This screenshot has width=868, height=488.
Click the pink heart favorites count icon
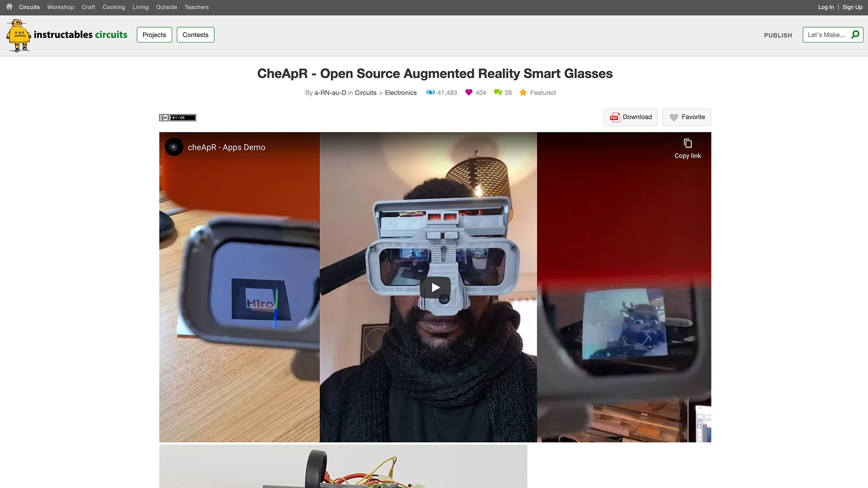click(x=469, y=93)
